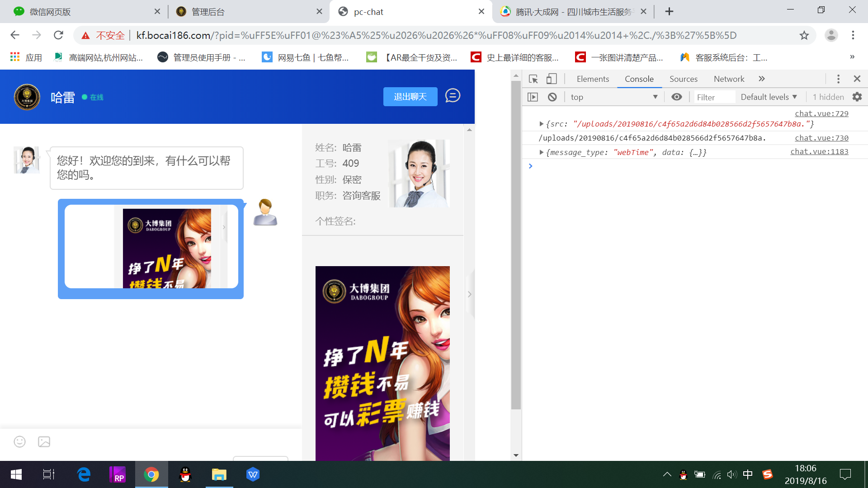Click the page vertical scrollbar thumb

pos(516,244)
